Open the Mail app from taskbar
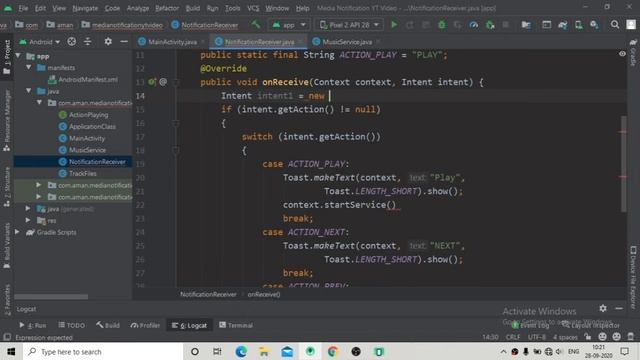This screenshot has width=640, height=360. [287, 351]
